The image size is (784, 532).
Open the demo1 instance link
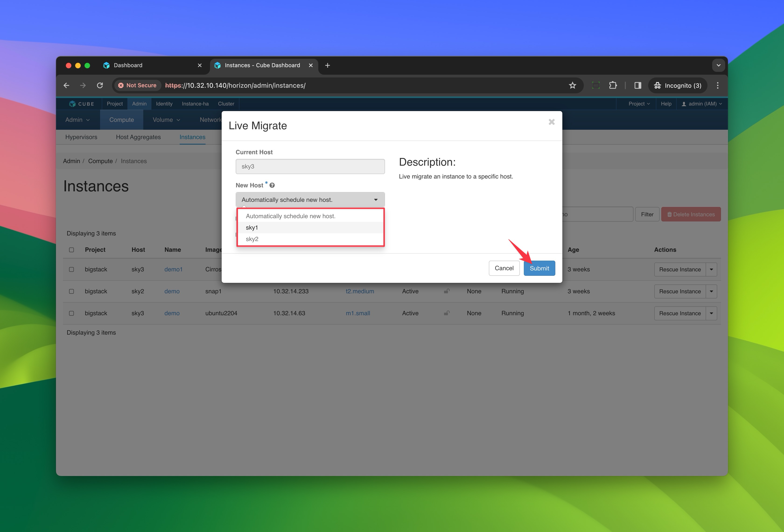173,269
